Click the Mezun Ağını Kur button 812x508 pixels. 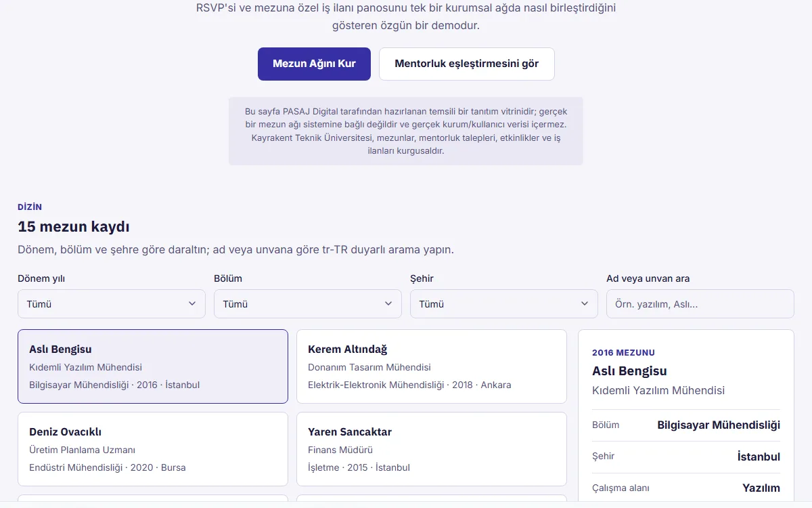(314, 64)
